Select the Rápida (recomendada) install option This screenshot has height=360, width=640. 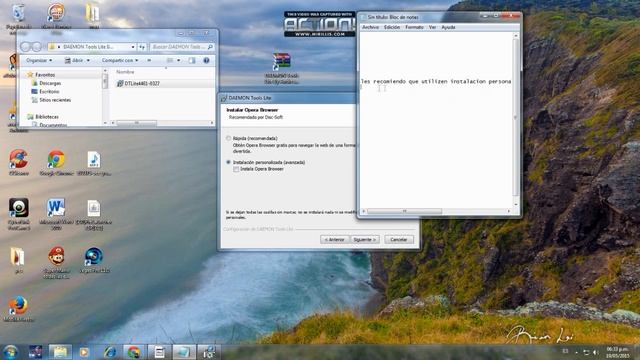click(229, 138)
